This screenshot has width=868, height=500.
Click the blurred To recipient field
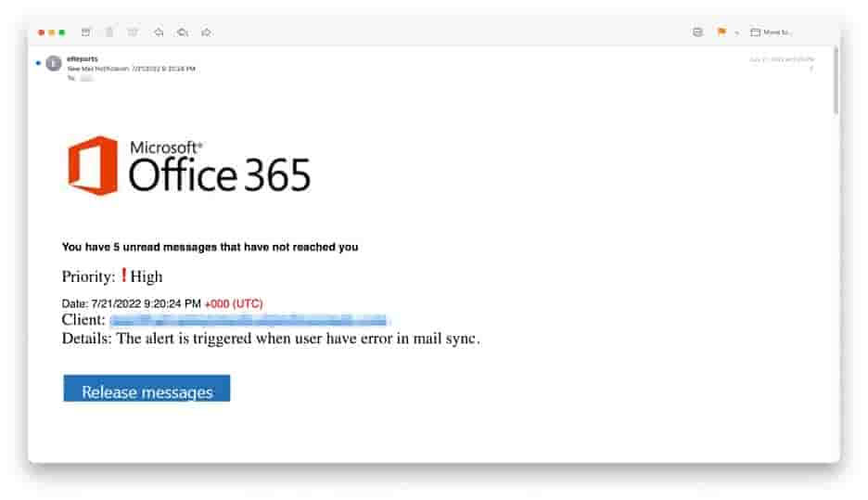tap(86, 79)
